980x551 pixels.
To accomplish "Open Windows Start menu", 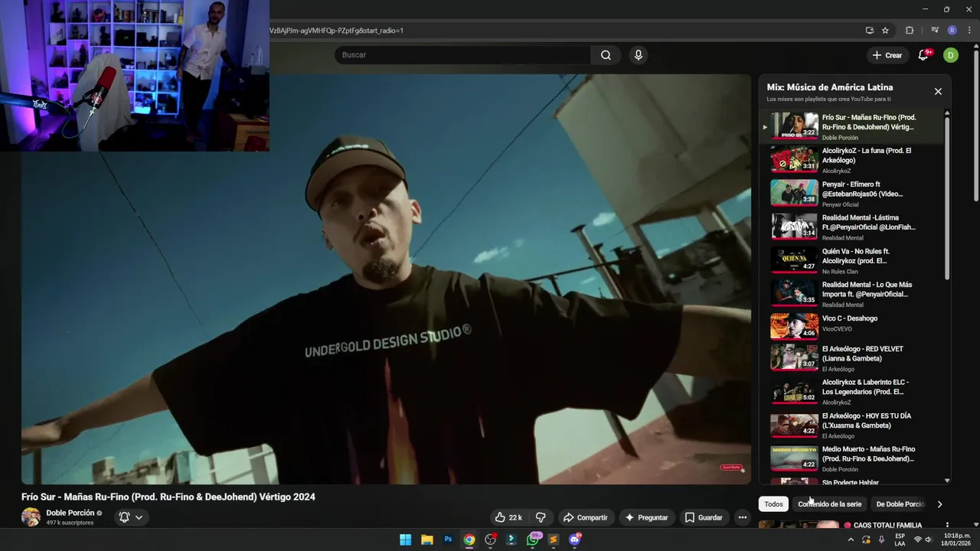I will point(406,540).
